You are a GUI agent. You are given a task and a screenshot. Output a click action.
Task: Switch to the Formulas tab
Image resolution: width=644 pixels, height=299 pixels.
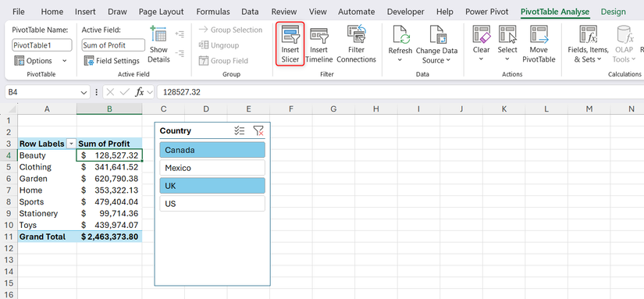(x=212, y=12)
